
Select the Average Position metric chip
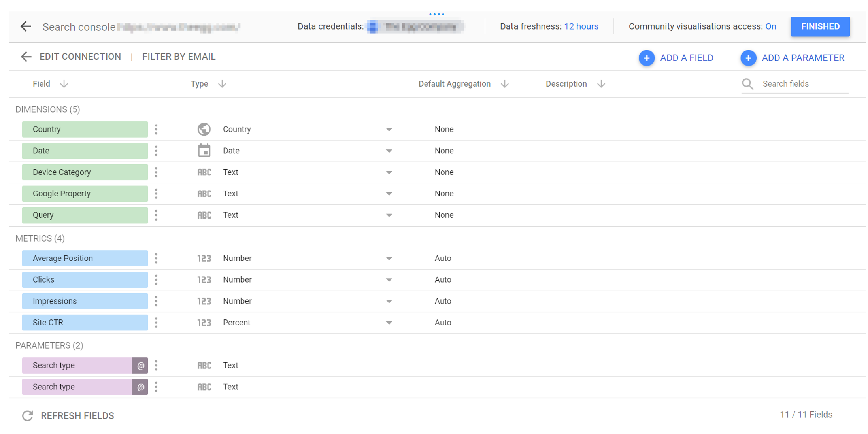(85, 258)
